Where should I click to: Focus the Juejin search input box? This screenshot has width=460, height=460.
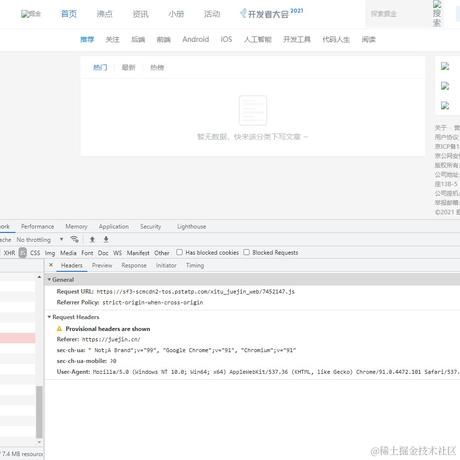tap(398, 14)
